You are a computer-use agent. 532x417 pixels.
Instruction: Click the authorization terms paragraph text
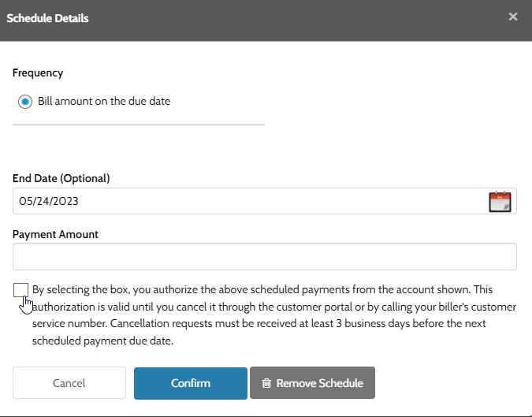pyautogui.click(x=274, y=315)
